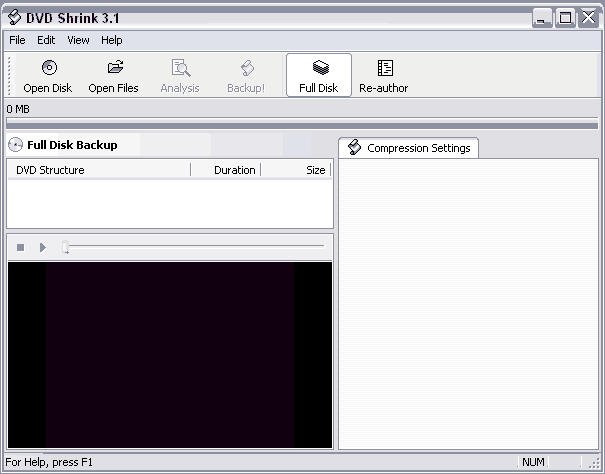Image resolution: width=605 pixels, height=474 pixels.
Task: Click the NUM status bar indicator
Action: click(533, 462)
